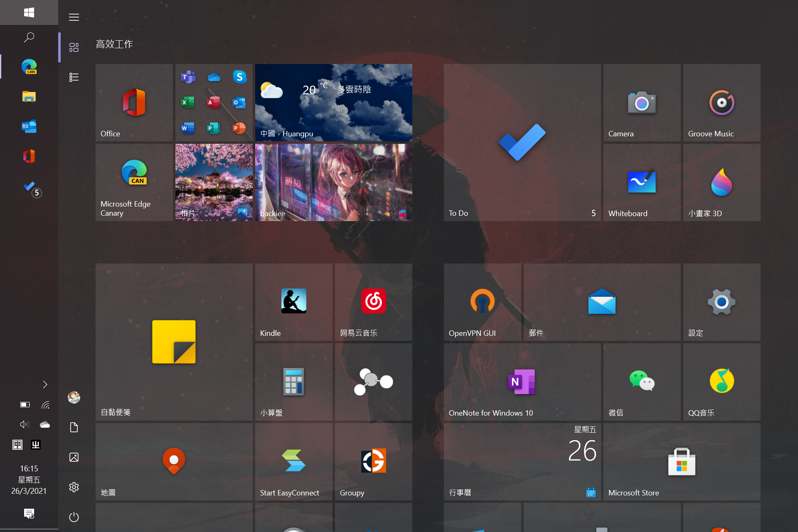The image size is (798, 532).
Task: Launch the QQ音乐 tile
Action: click(x=722, y=382)
